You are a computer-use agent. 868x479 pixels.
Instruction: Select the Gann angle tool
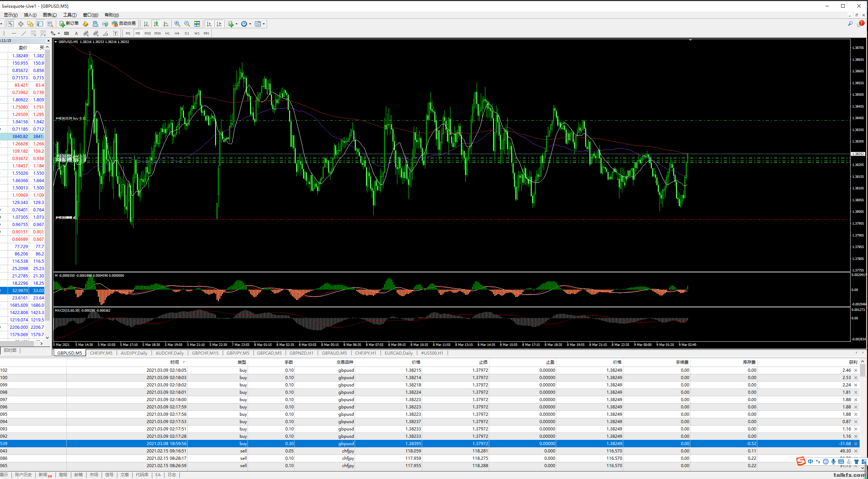(x=105, y=34)
